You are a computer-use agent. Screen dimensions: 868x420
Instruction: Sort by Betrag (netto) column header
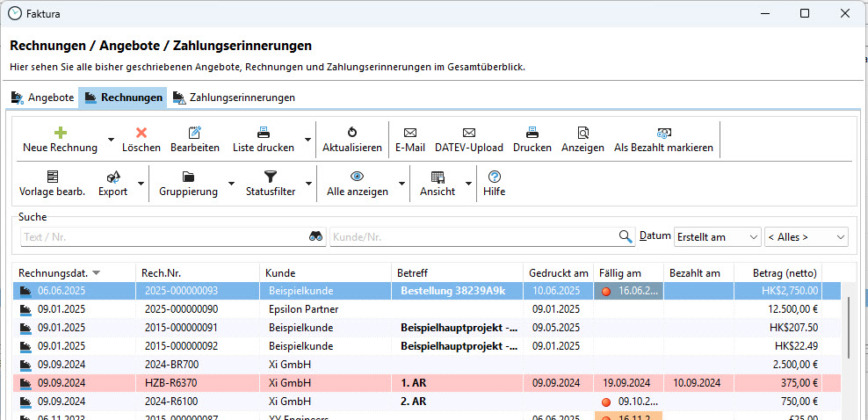(x=778, y=272)
